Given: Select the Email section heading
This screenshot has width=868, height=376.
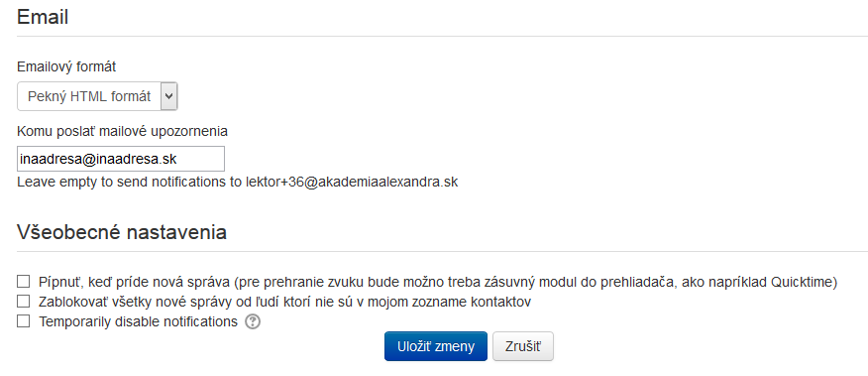Looking at the screenshot, I should pos(43,17).
